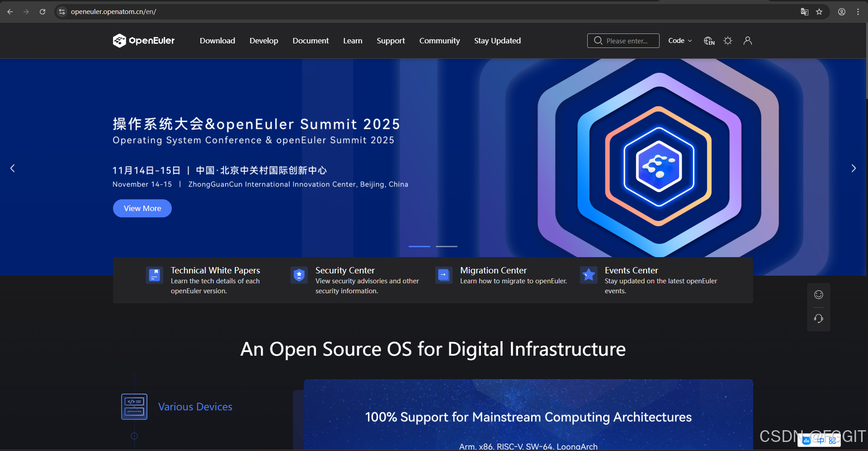Image resolution: width=868 pixels, height=451 pixels.
Task: Go to next banner slide
Action: (x=854, y=168)
